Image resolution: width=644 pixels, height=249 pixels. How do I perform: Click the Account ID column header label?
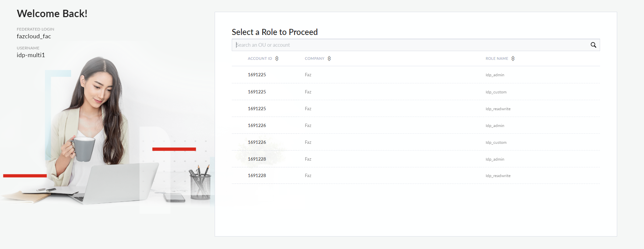click(260, 58)
